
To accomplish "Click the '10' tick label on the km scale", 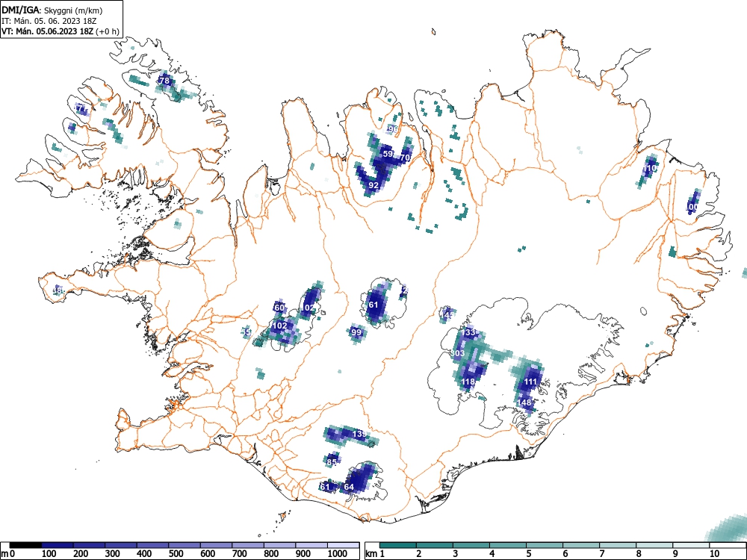I will (713, 554).
